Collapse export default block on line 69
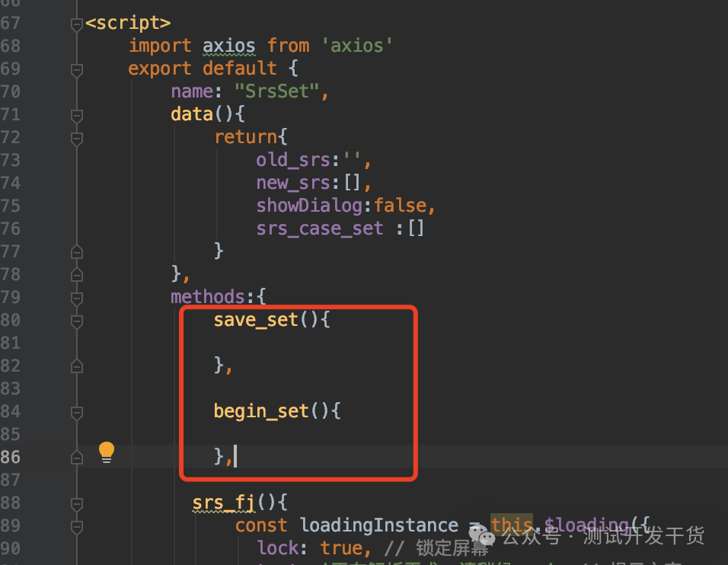This screenshot has height=565, width=728. 77,69
